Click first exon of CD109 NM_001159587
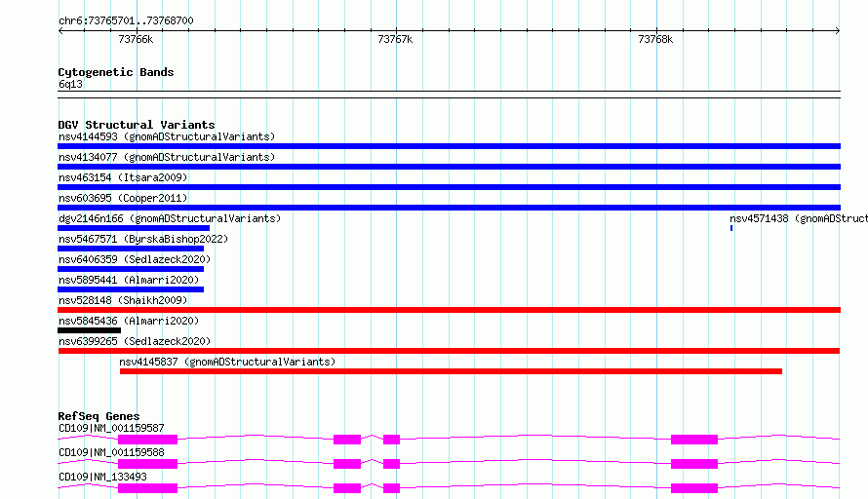The height and width of the screenshot is (499, 868). (x=148, y=440)
